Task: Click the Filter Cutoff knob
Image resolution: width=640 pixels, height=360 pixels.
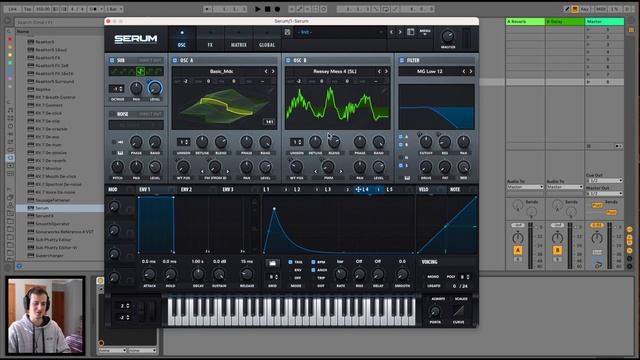Action: [426, 142]
